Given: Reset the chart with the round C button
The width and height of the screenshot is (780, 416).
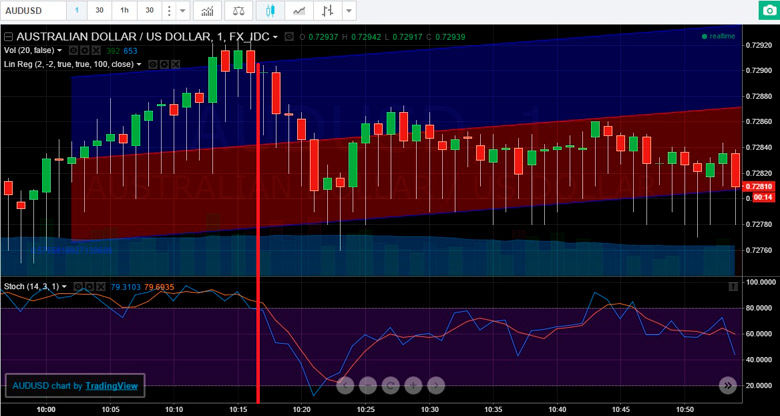Looking at the screenshot, I should coord(390,385).
